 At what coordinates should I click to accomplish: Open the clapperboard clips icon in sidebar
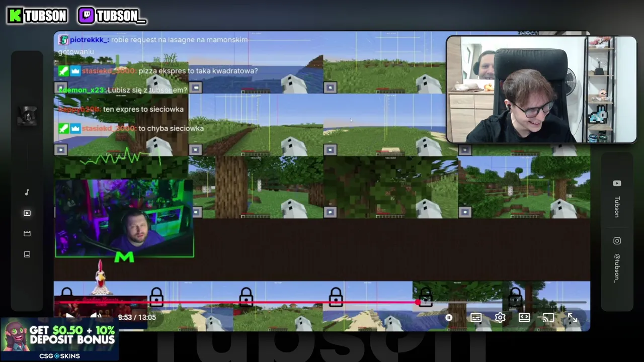[x=27, y=233]
